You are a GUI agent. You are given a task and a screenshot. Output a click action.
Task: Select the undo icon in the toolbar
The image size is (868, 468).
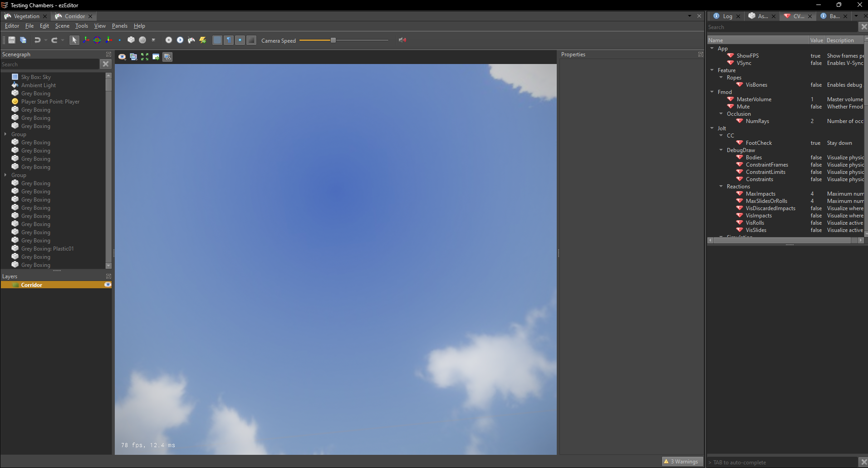(x=37, y=40)
